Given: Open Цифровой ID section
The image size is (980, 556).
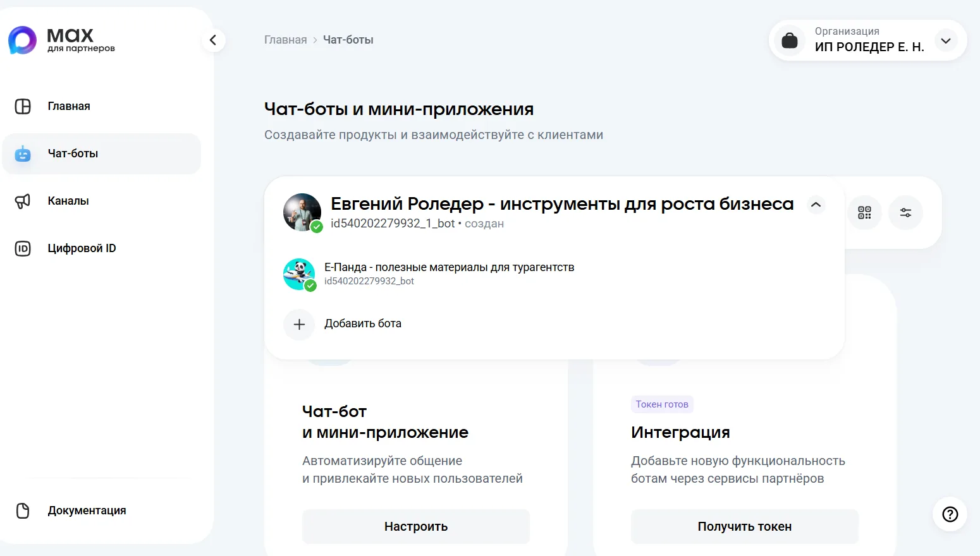Looking at the screenshot, I should pyautogui.click(x=101, y=248).
